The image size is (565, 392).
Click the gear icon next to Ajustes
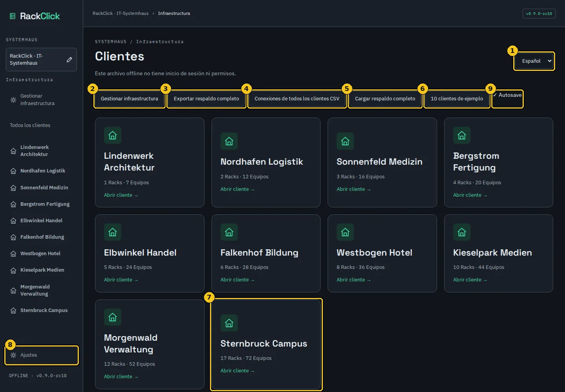13,355
